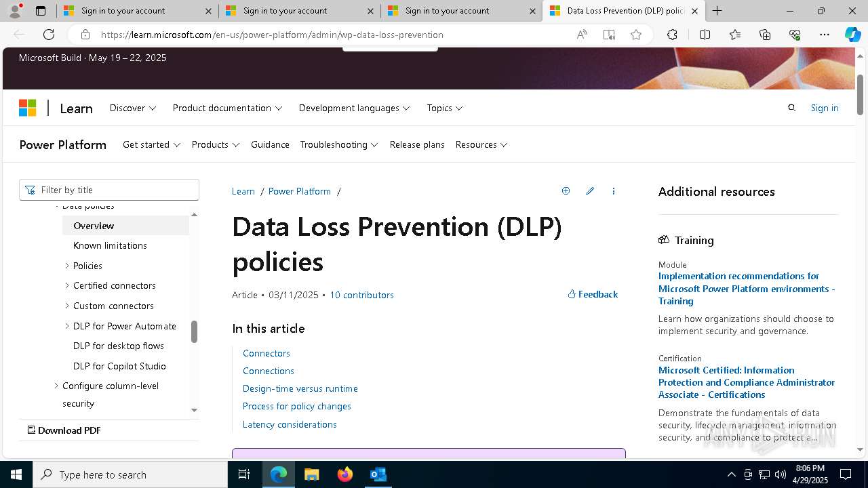Activate the Read aloud icon
868x488 pixels.
[x=582, y=35]
